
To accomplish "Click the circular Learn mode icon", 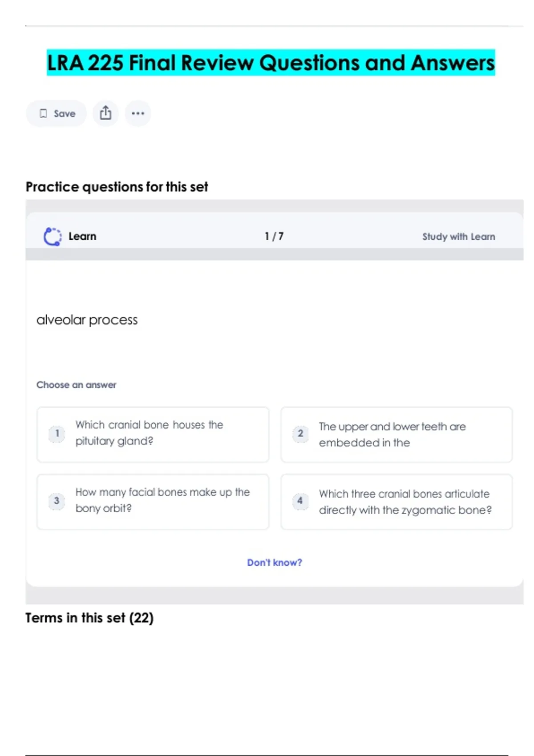I will [x=53, y=237].
